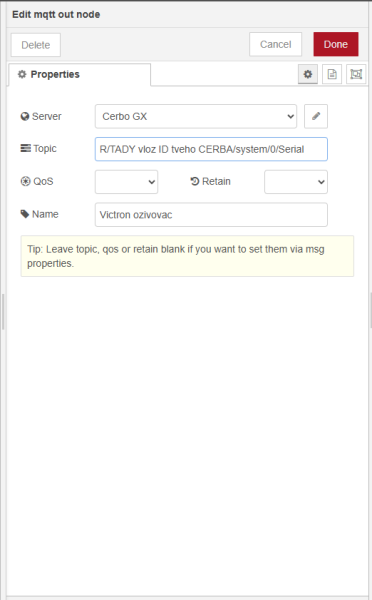
Task: Select the Properties tab
Action: click(80, 75)
